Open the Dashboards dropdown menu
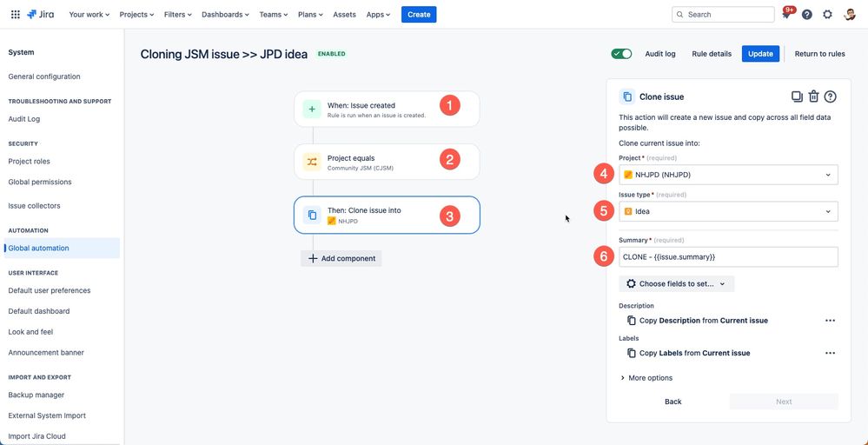This screenshot has width=868, height=445. point(225,15)
